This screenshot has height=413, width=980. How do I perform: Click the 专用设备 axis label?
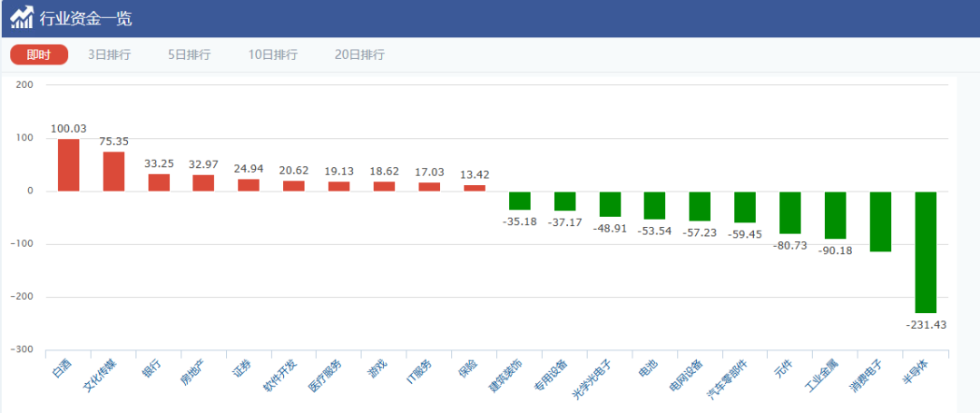tap(551, 376)
